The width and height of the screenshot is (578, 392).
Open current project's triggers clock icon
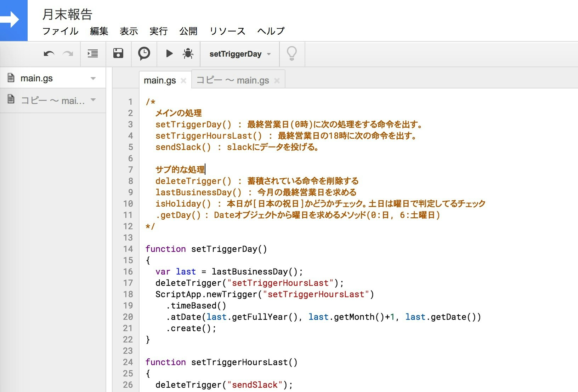144,54
